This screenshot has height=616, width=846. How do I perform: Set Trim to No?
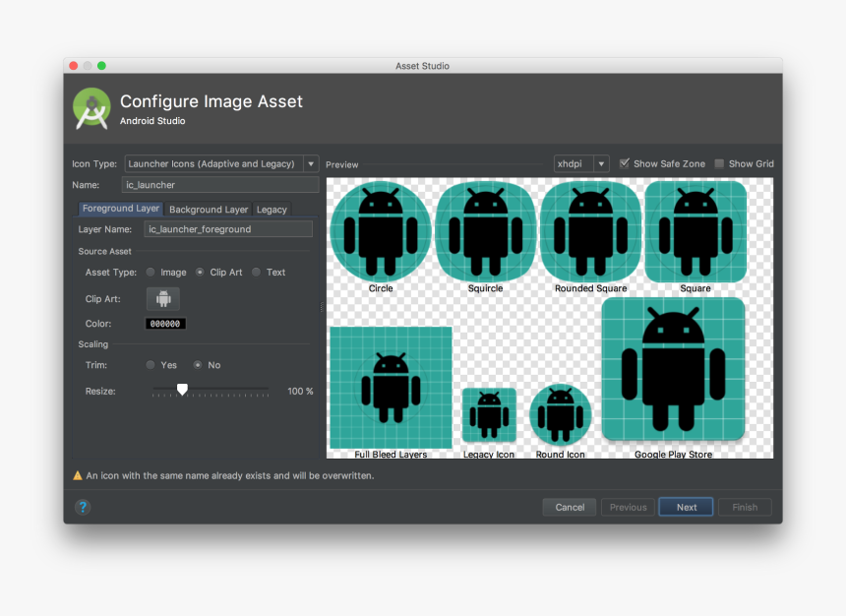coord(198,365)
